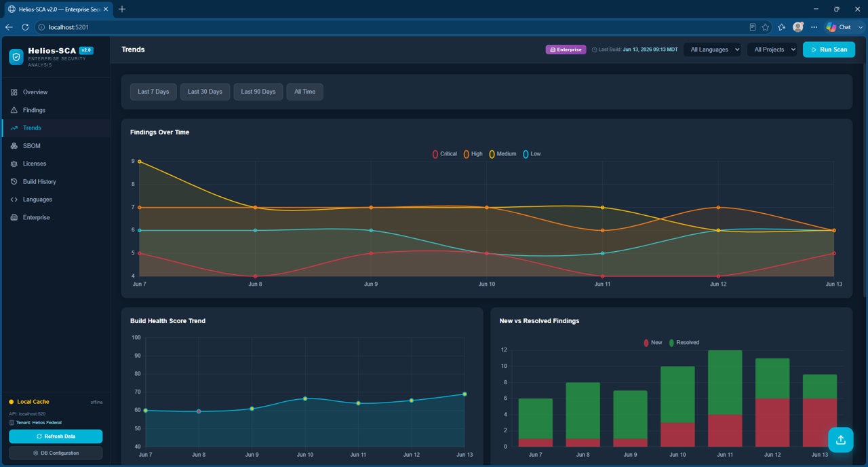This screenshot has width=868, height=467.
Task: View site information icon in address bar
Action: pos(41,27)
